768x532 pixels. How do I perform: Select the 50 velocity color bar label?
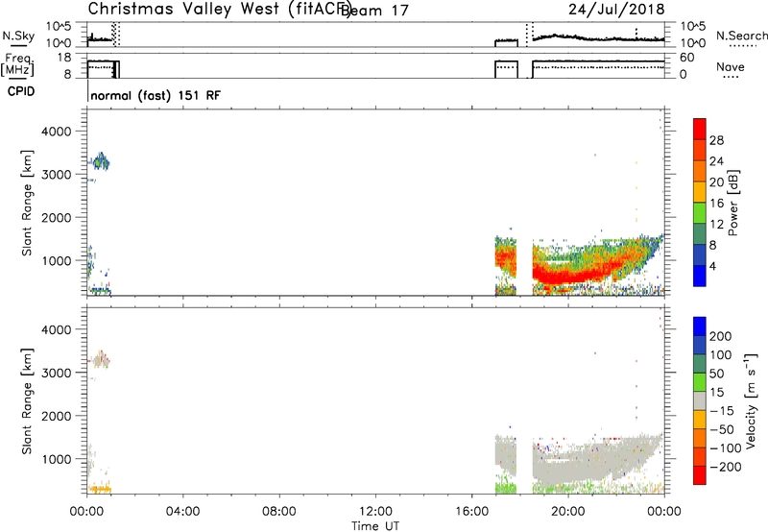[x=716, y=374]
